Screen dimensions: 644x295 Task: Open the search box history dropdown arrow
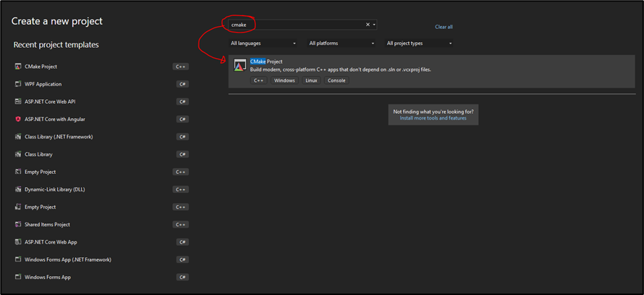374,25
